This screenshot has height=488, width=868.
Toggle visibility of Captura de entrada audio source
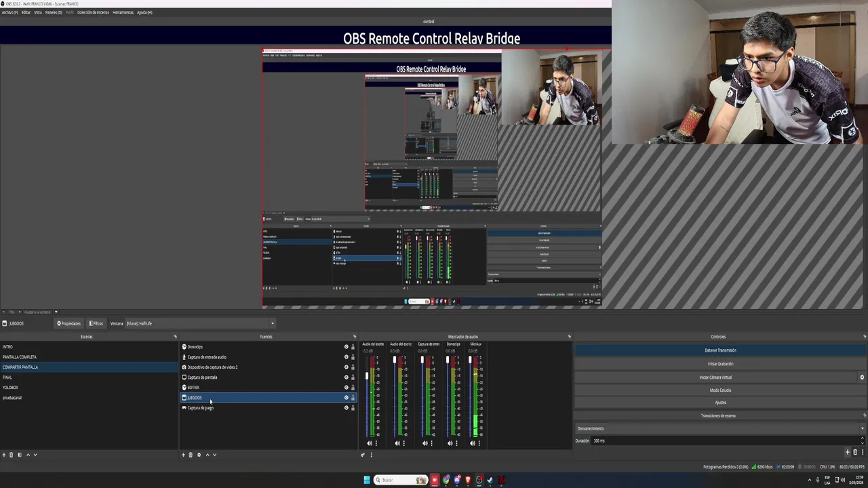346,357
